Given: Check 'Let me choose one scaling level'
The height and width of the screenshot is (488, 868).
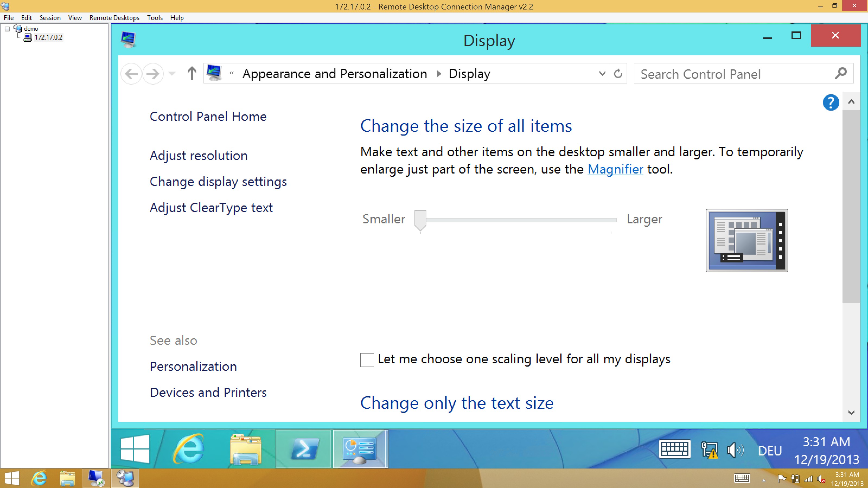Looking at the screenshot, I should coord(367,360).
